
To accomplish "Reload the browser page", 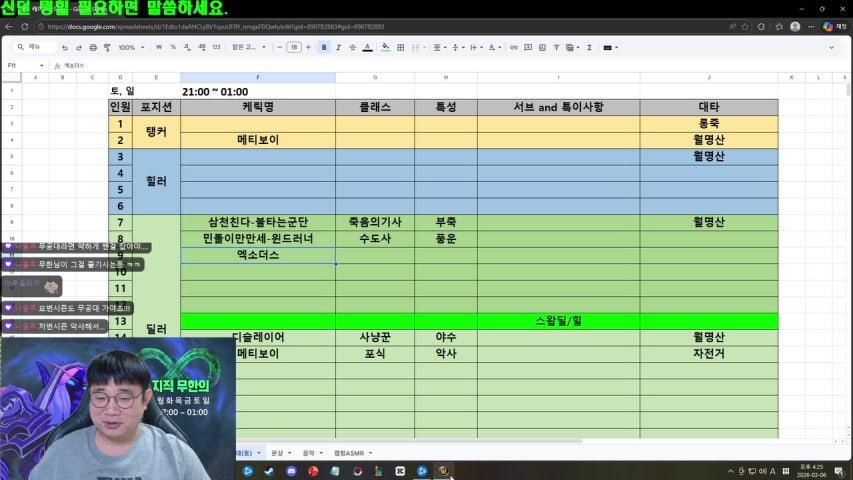I will [24, 26].
